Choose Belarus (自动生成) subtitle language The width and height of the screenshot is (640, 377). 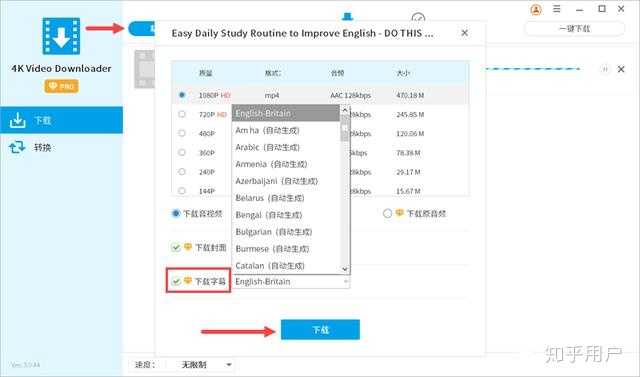point(286,198)
